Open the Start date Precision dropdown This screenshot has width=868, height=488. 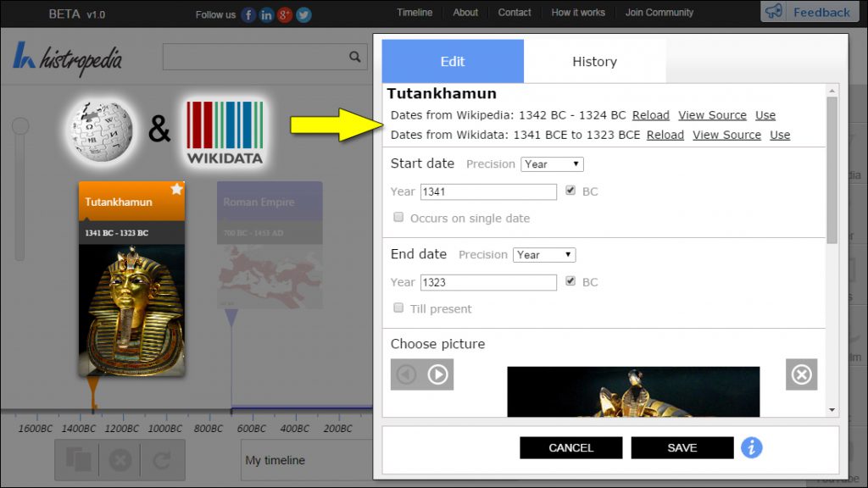551,164
